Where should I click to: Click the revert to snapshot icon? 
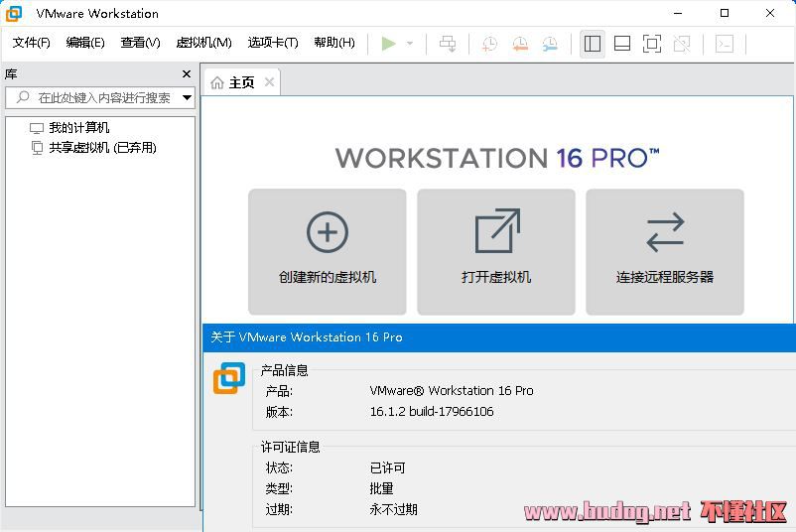(x=520, y=44)
